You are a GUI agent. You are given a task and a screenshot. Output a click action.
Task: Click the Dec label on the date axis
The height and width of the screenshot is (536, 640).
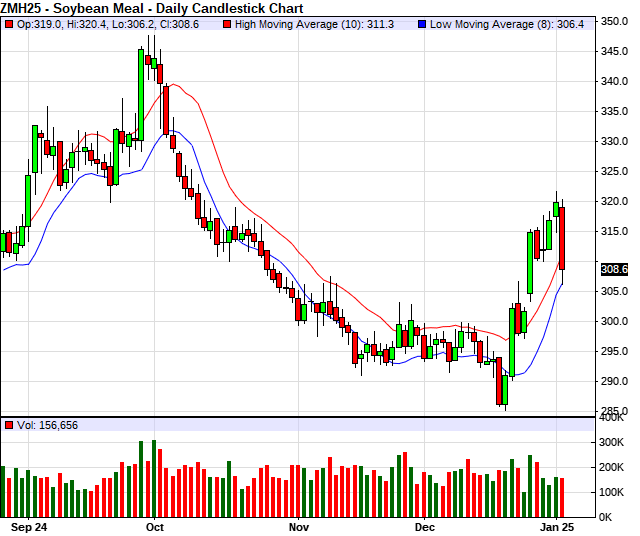tap(425, 526)
